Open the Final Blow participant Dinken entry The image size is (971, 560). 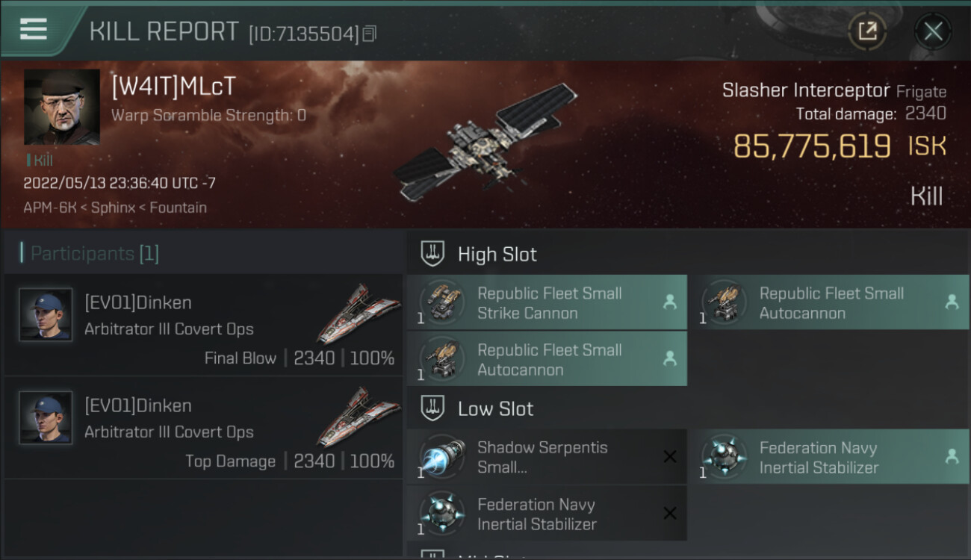tap(203, 325)
